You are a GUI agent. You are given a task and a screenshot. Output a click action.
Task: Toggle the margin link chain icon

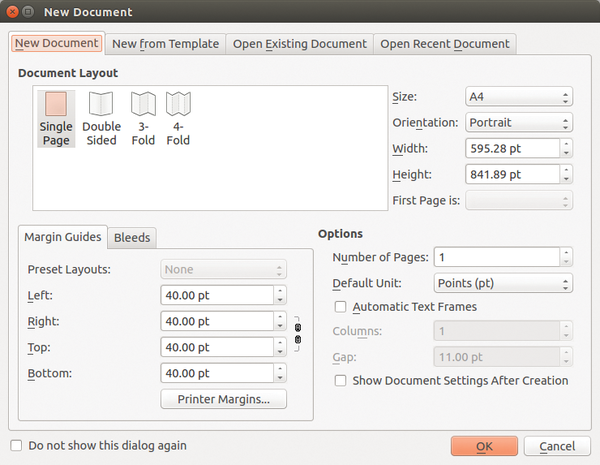click(297, 334)
